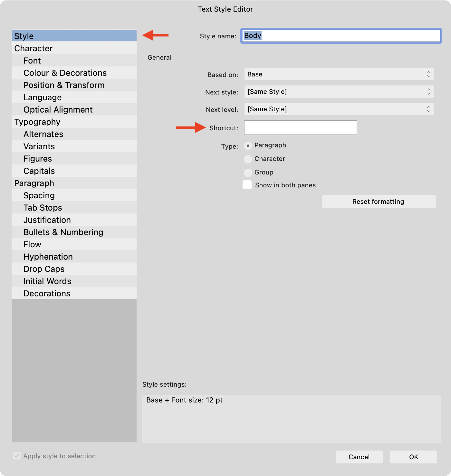Viewport: 451px width, 476px height.
Task: Select the Drop Caps section
Action: point(44,269)
